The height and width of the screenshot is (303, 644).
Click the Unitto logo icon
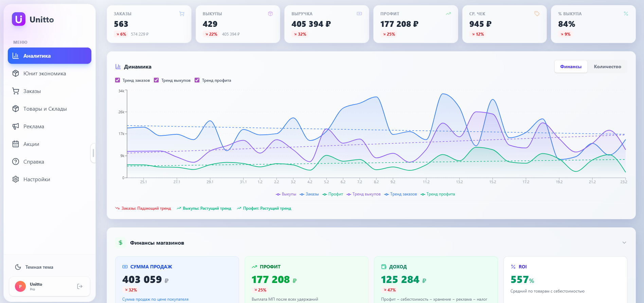pyautogui.click(x=19, y=19)
